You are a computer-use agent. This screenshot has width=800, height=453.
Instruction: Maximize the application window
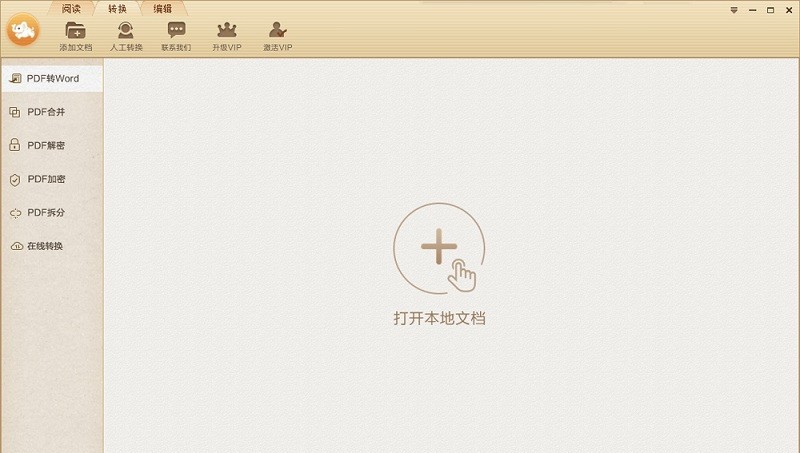pyautogui.click(x=770, y=10)
